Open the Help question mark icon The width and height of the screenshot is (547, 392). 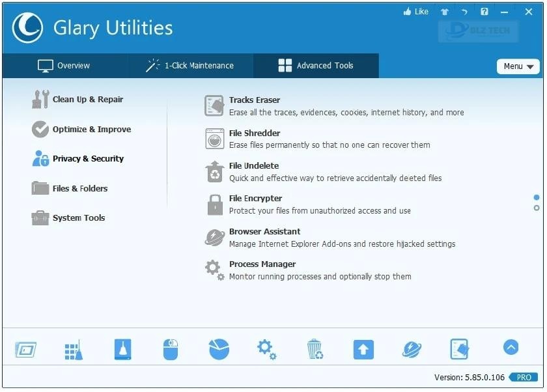click(483, 11)
